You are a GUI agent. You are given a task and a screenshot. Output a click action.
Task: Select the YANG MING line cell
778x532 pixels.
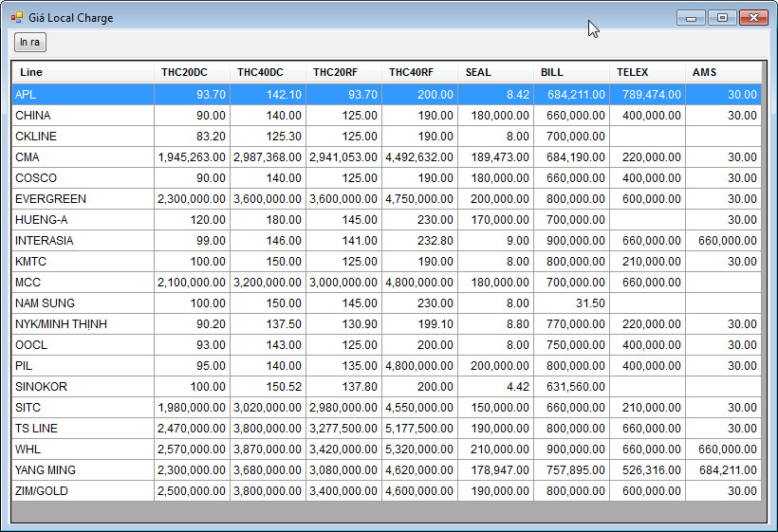[83, 470]
